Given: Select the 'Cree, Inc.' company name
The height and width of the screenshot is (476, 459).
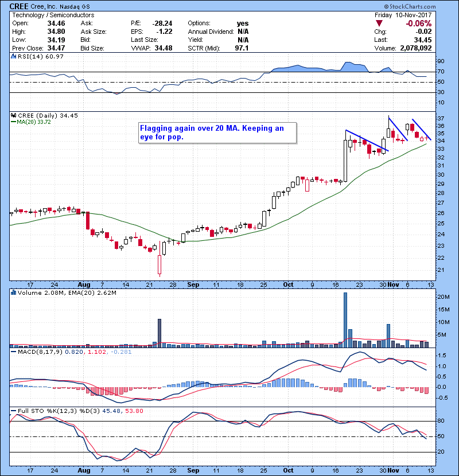Looking at the screenshot, I should tap(44, 7).
